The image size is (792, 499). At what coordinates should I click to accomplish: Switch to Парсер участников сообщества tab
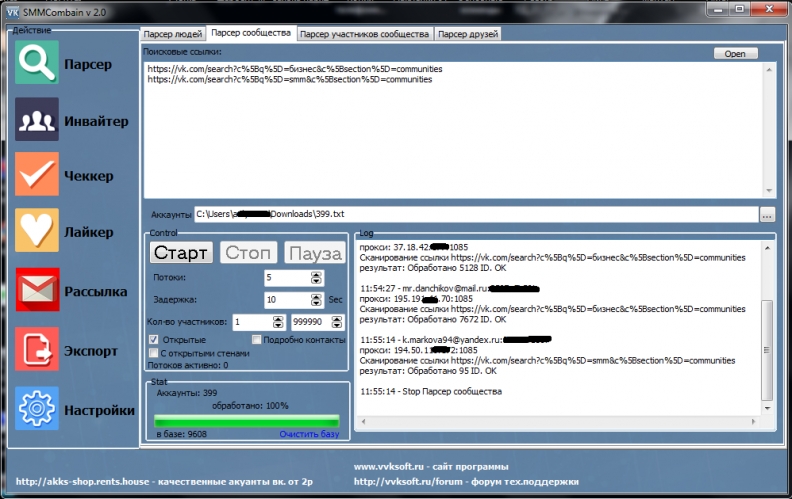coord(364,34)
